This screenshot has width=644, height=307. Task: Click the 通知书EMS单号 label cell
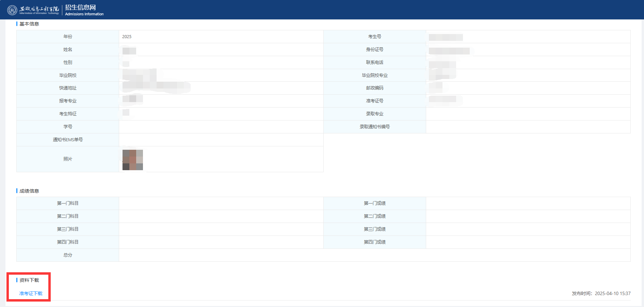(x=68, y=140)
